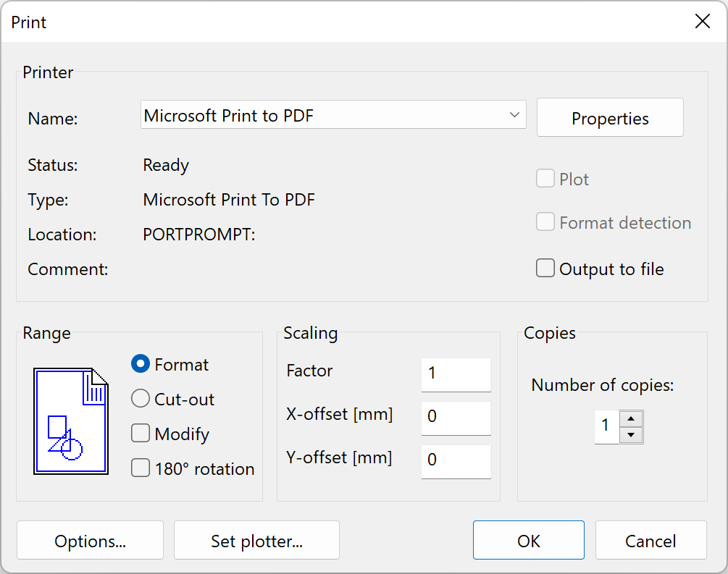Open printer Properties
Screen dimensions: 728x574
[x=610, y=119]
